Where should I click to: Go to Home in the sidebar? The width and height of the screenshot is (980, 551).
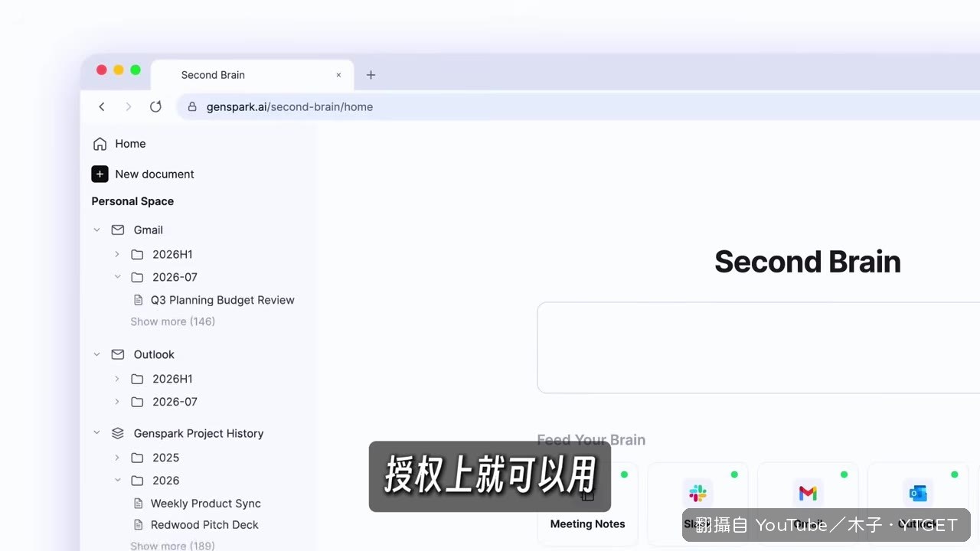130,144
